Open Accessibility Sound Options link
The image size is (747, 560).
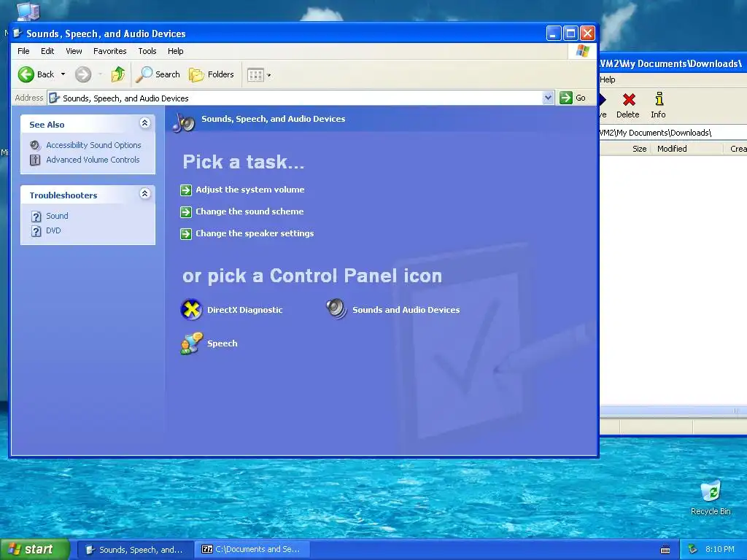pyautogui.click(x=94, y=145)
